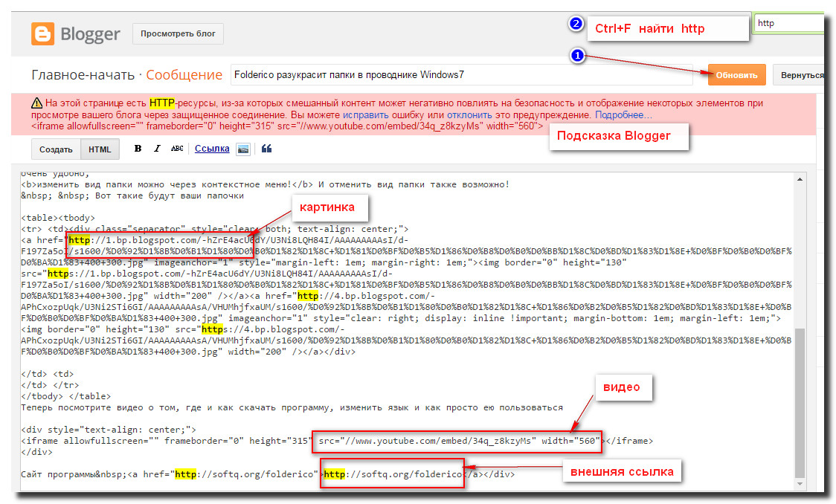Click the orange Обновить button
This screenshot has width=836, height=504.
click(736, 75)
